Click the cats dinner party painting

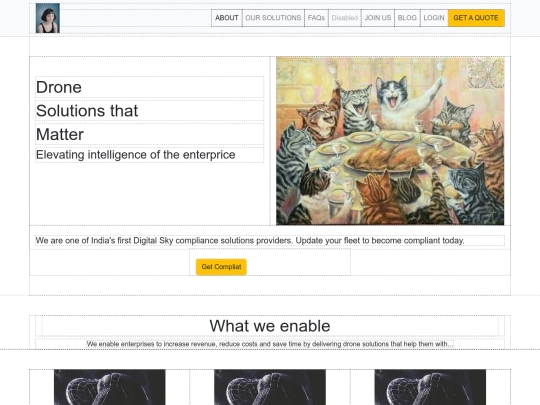tap(390, 141)
